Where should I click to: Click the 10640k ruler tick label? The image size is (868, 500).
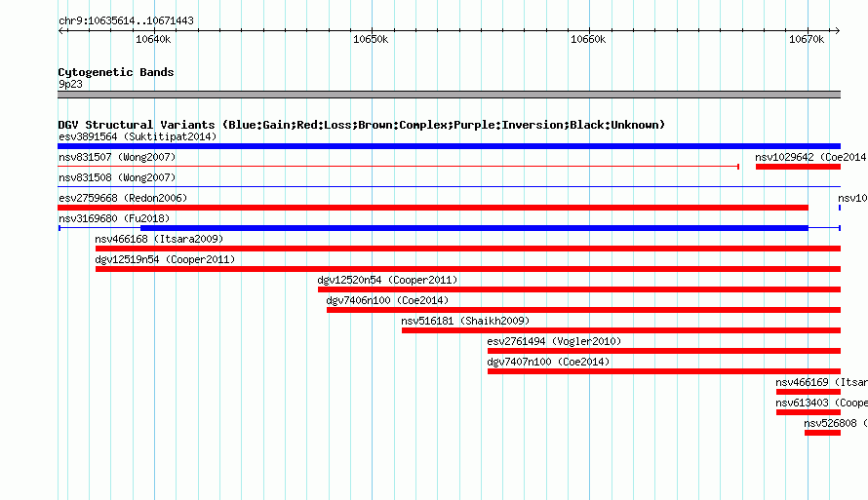[x=153, y=39]
